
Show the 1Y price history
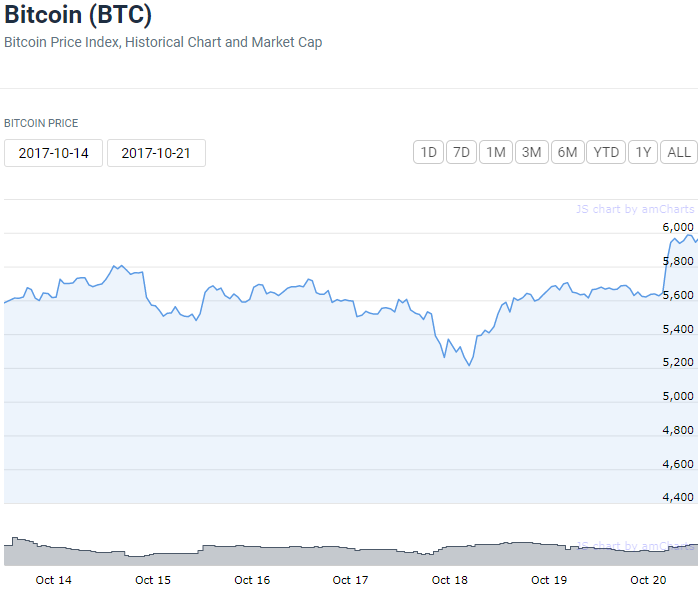(643, 152)
